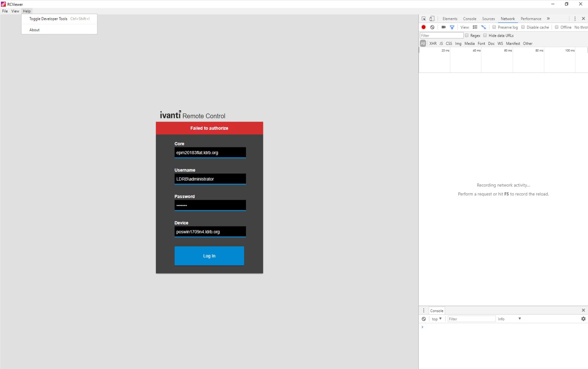Click the Log In button
Screen dimensions: 588x369
(209, 256)
